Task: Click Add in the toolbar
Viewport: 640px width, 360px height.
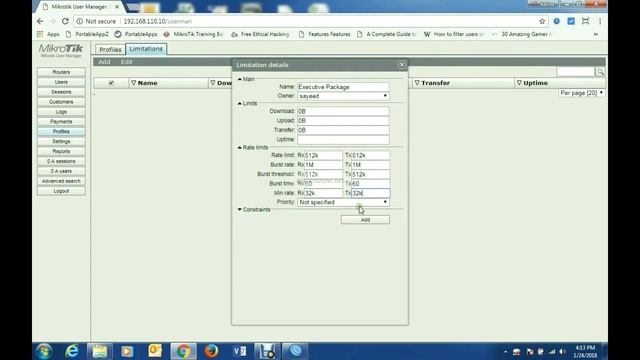Action: pyautogui.click(x=104, y=62)
